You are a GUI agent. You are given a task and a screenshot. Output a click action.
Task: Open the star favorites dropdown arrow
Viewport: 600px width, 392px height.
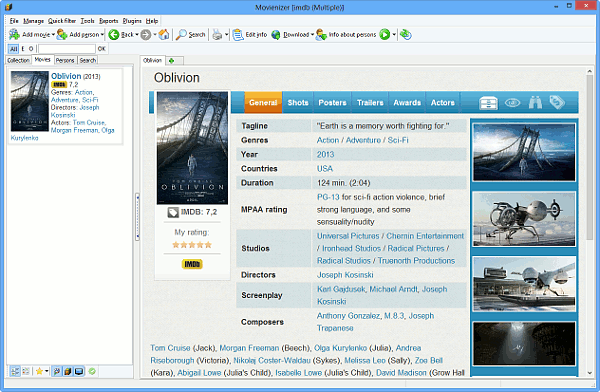47,371
